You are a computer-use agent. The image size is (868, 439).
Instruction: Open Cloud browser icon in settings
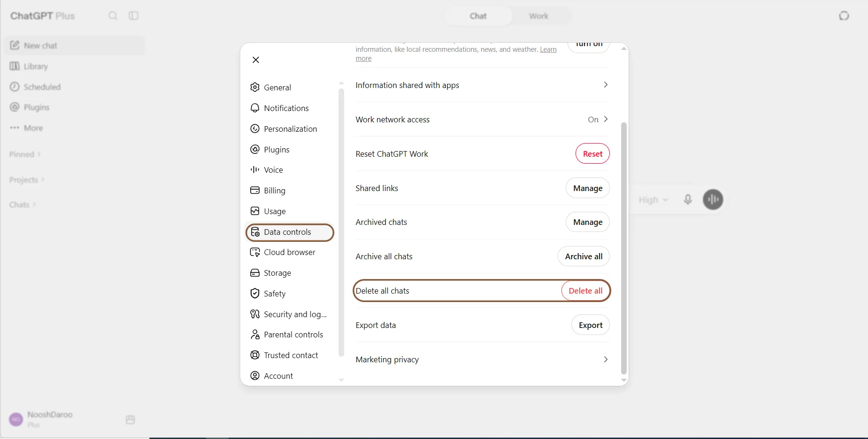pos(255,252)
